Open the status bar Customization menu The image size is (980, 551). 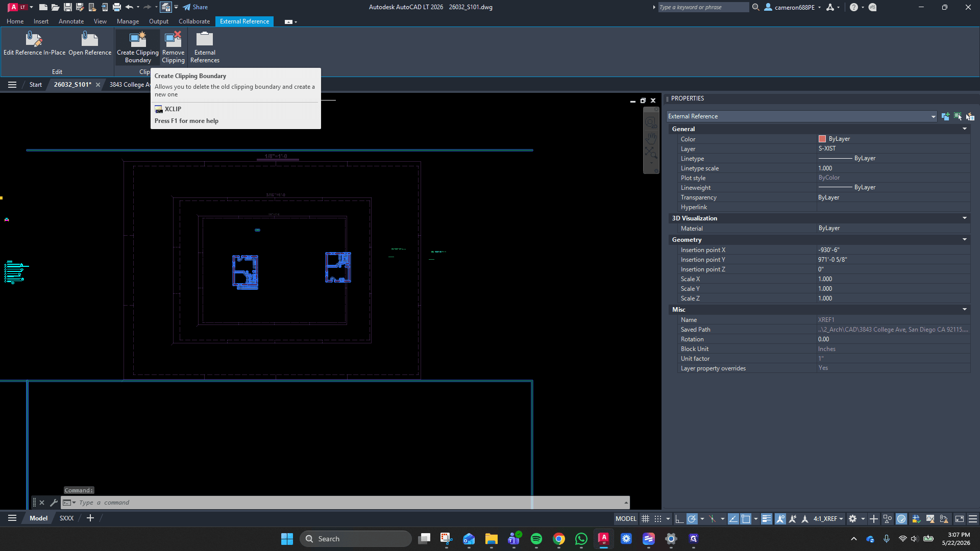[x=973, y=519]
